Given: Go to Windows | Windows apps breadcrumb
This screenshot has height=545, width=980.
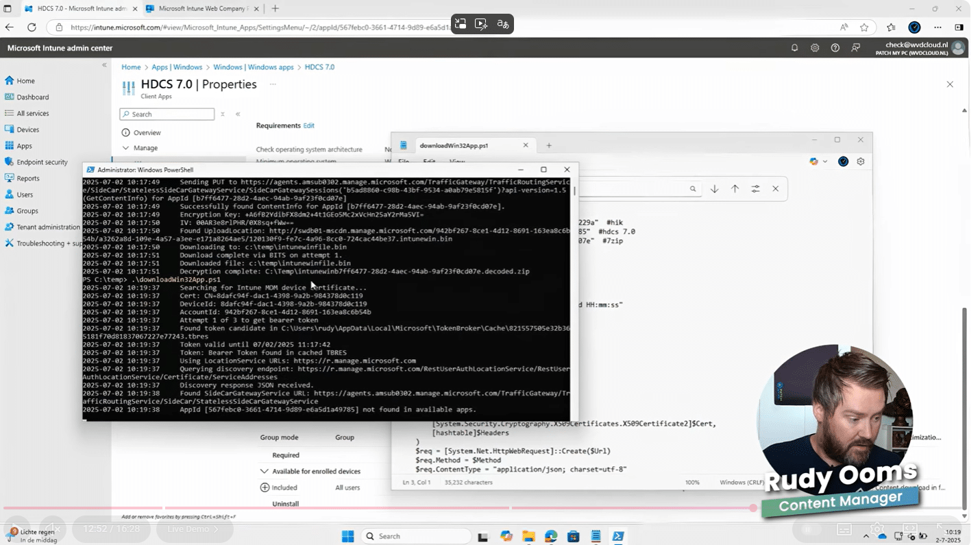Looking at the screenshot, I should [253, 67].
